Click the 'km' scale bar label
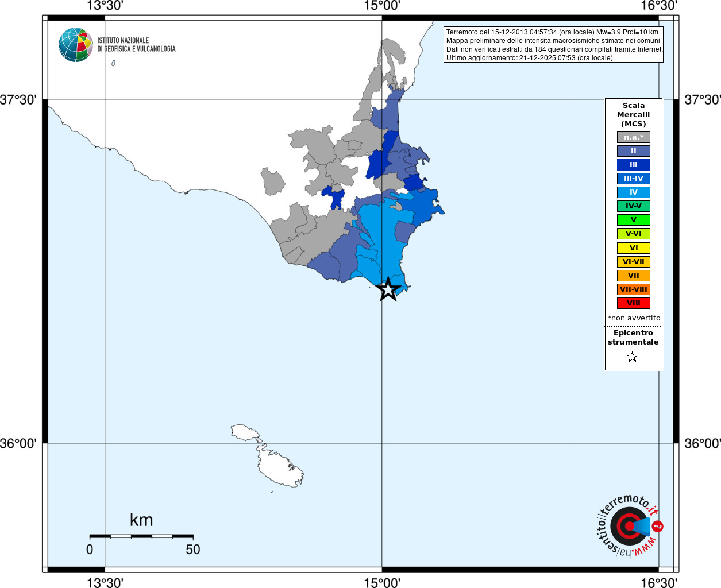The image size is (721, 588). click(141, 520)
